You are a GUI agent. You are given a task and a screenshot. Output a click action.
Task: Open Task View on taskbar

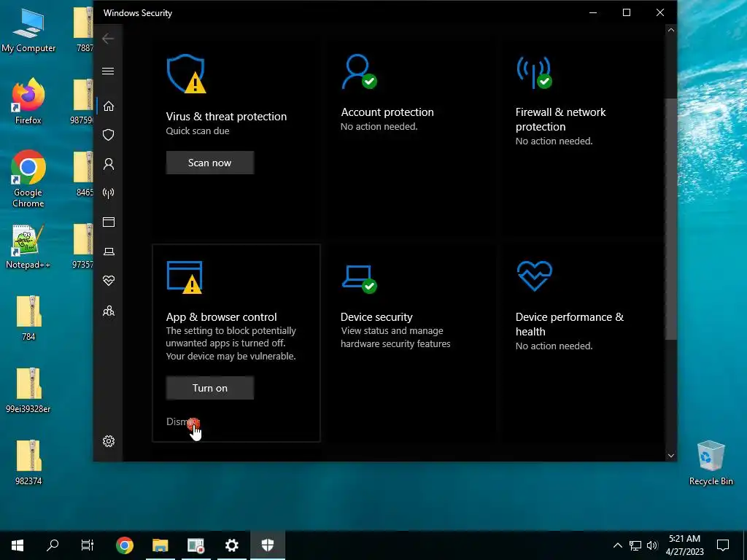[88, 545]
